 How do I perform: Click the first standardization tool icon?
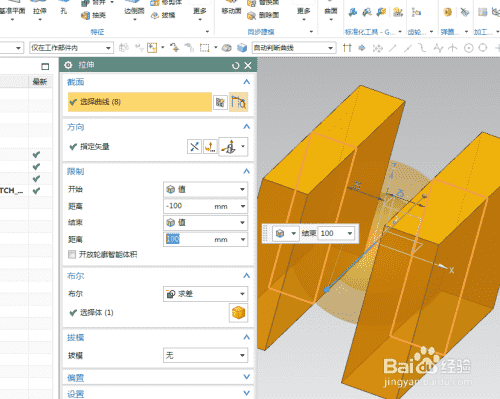(x=353, y=12)
